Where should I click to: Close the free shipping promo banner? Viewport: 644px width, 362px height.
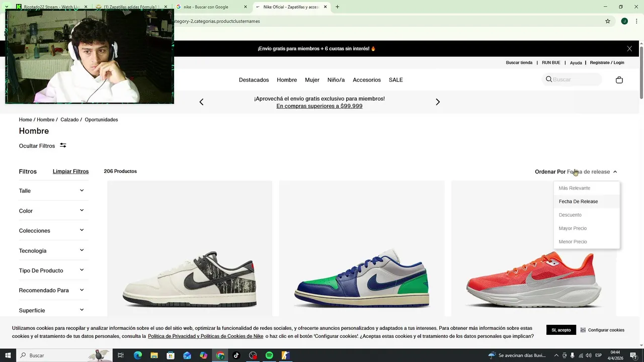(629, 49)
